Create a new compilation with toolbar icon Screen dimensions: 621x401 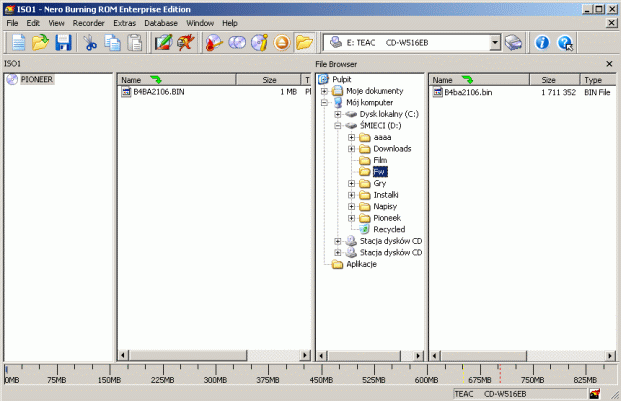click(x=18, y=42)
